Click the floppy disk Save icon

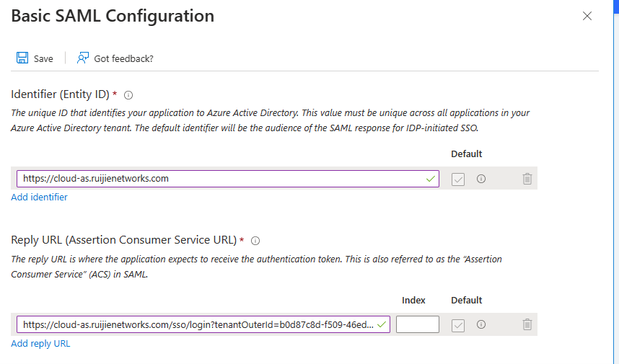pos(22,58)
